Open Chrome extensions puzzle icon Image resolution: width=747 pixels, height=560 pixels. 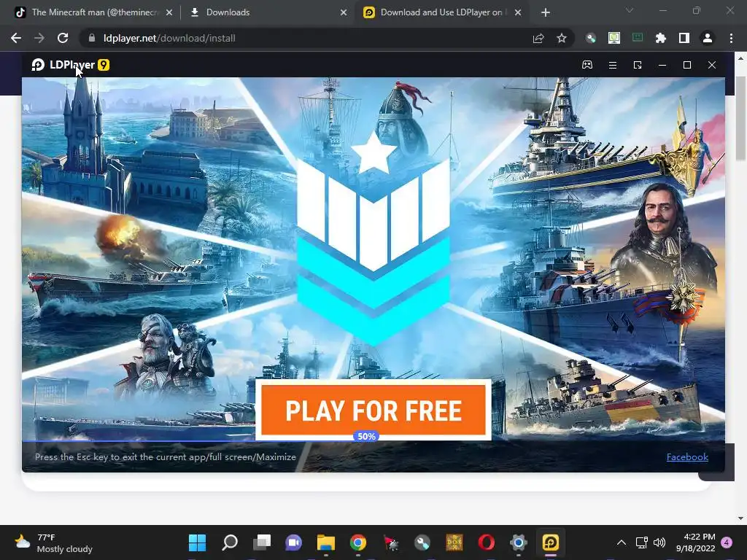pos(661,38)
